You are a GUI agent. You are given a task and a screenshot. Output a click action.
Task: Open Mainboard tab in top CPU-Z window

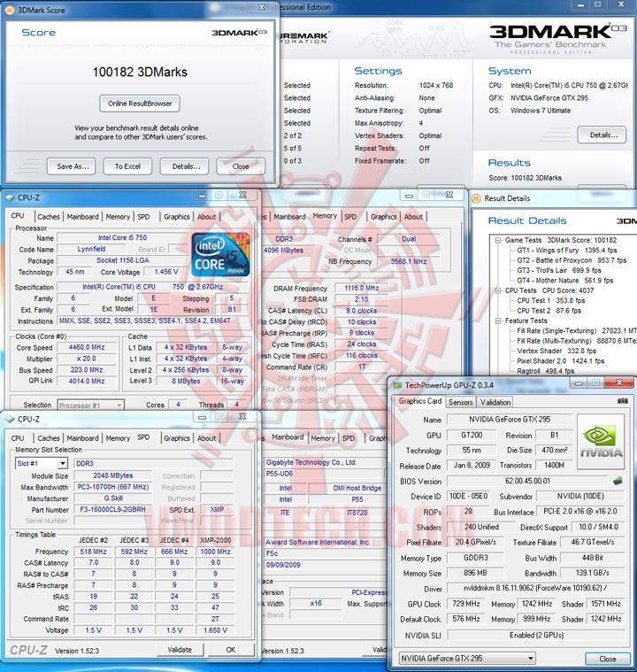pyautogui.click(x=82, y=216)
